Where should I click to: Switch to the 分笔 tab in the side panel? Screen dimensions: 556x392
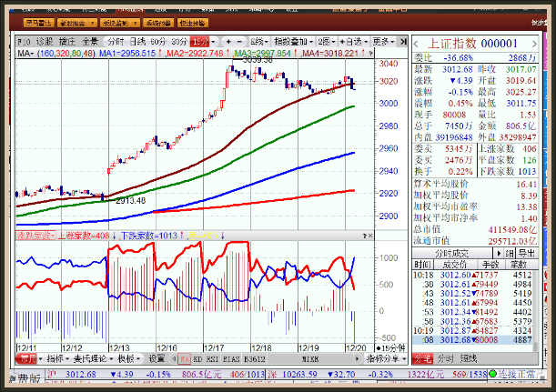tap(422, 359)
